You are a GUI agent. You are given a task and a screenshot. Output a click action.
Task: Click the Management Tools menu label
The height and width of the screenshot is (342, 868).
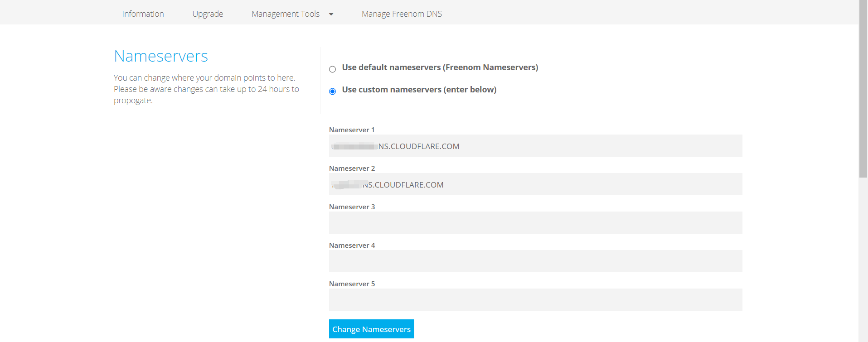(286, 14)
